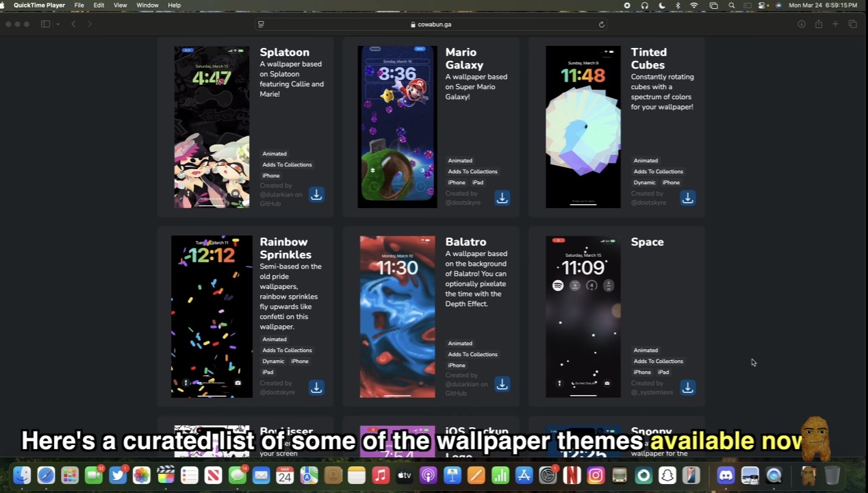Open the Window menu

147,5
